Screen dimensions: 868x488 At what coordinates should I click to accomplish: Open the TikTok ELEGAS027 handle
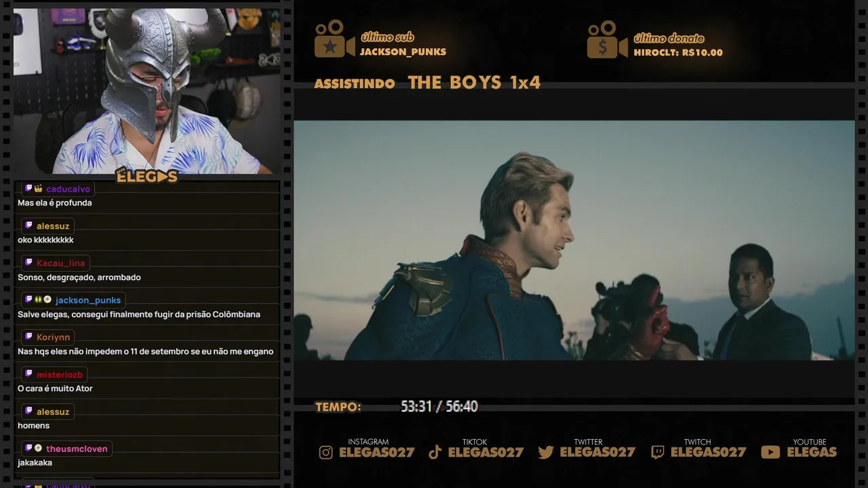tap(486, 452)
